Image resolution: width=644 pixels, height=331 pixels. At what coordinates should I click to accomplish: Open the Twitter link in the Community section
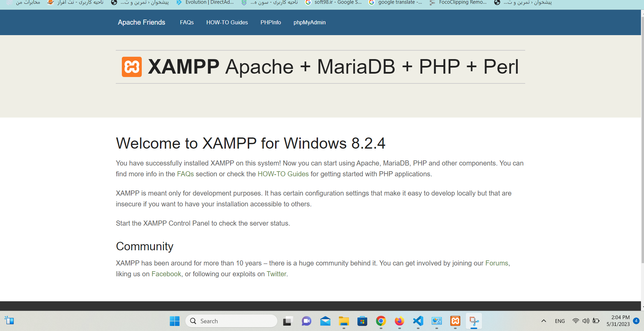coord(276,274)
